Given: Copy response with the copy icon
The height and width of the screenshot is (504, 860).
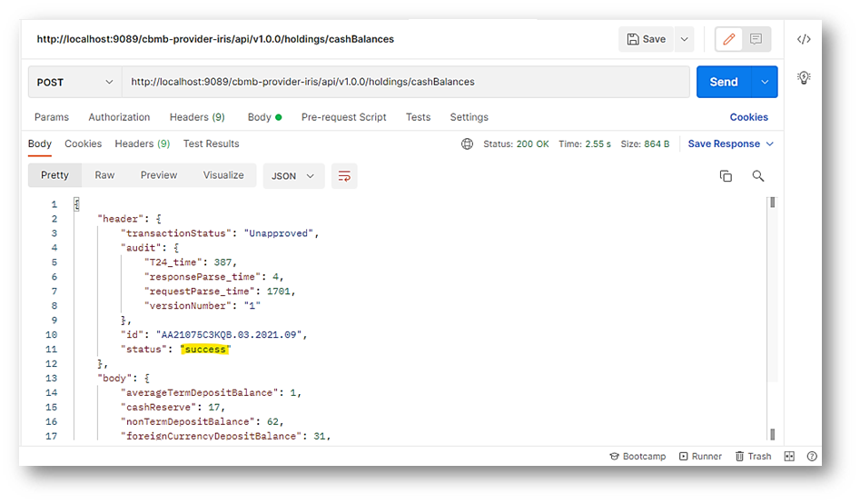Looking at the screenshot, I should 726,176.
